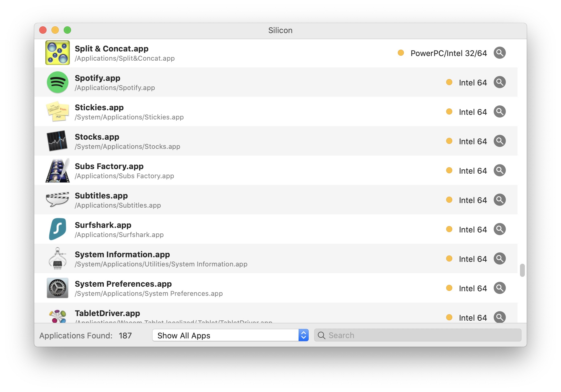
Task: Select the Stickies.app name
Action: (x=99, y=107)
